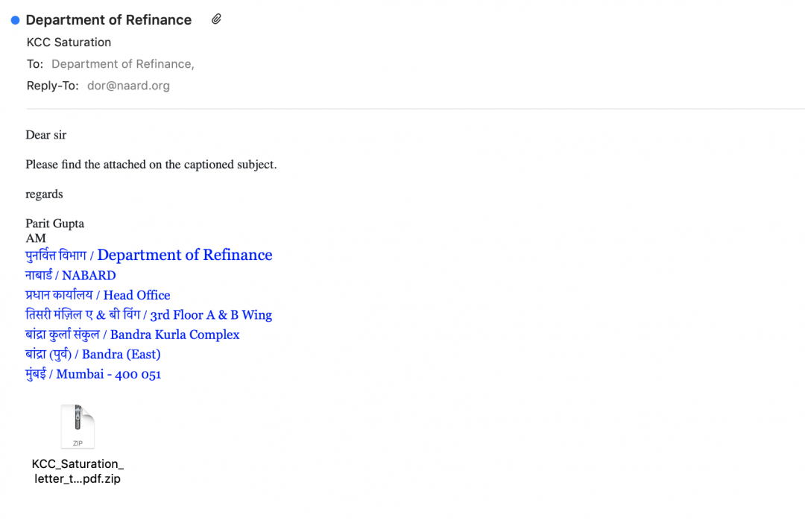This screenshot has height=532, width=805.
Task: Open the ZIP attachment file icon
Action: tap(78, 427)
